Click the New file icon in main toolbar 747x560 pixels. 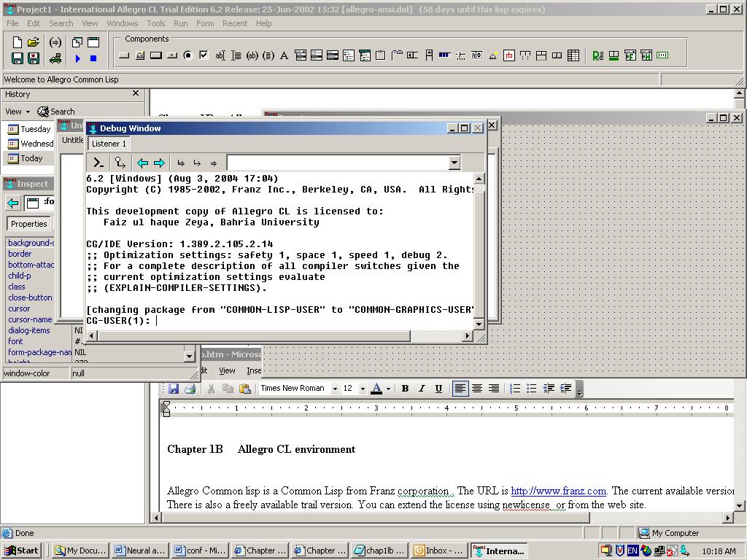point(18,42)
